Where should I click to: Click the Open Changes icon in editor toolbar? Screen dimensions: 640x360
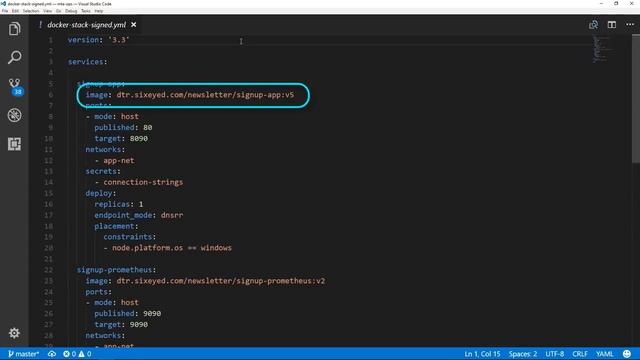coord(593,25)
